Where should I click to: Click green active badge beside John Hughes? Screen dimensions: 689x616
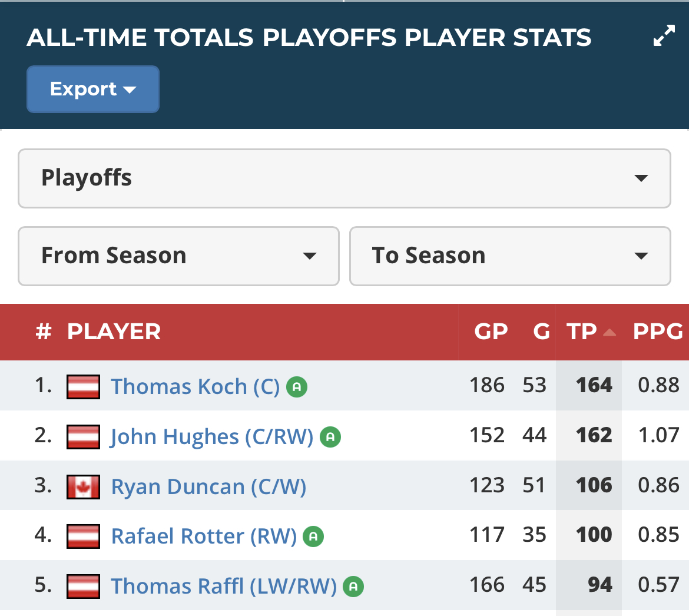330,437
